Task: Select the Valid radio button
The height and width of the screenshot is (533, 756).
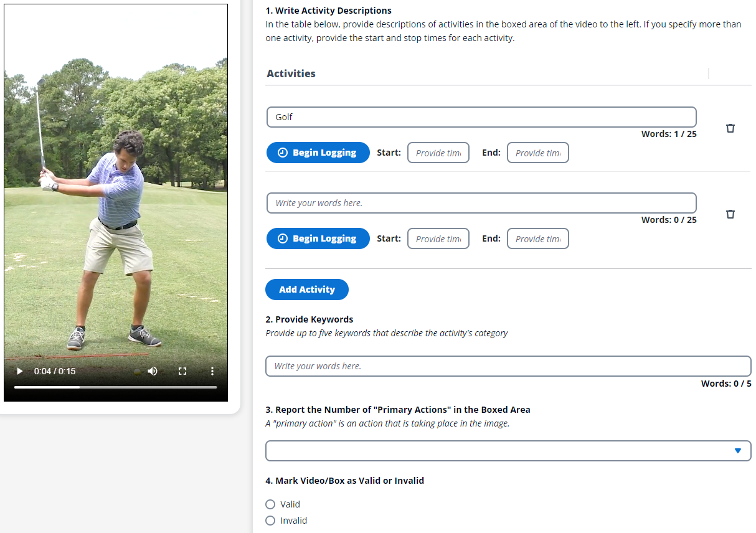Action: pos(270,504)
